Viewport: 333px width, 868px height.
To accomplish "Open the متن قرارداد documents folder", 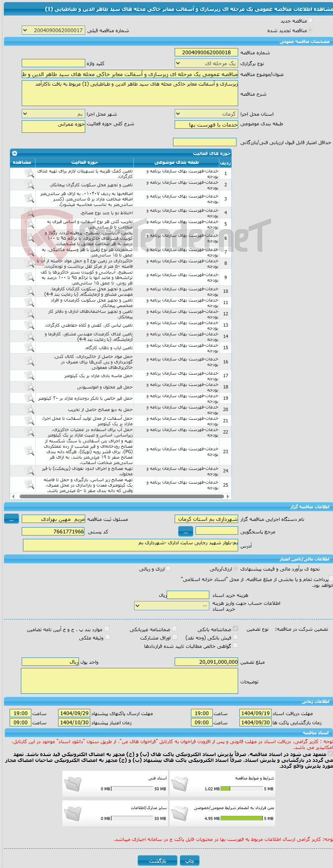I will tap(180, 813).
